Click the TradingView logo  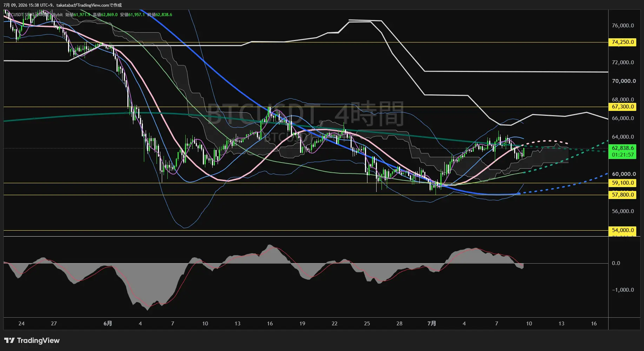coord(32,340)
